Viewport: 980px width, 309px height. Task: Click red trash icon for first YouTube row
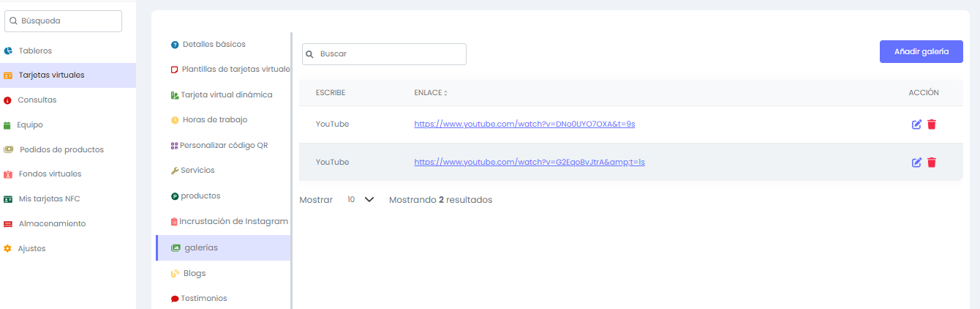tap(932, 124)
